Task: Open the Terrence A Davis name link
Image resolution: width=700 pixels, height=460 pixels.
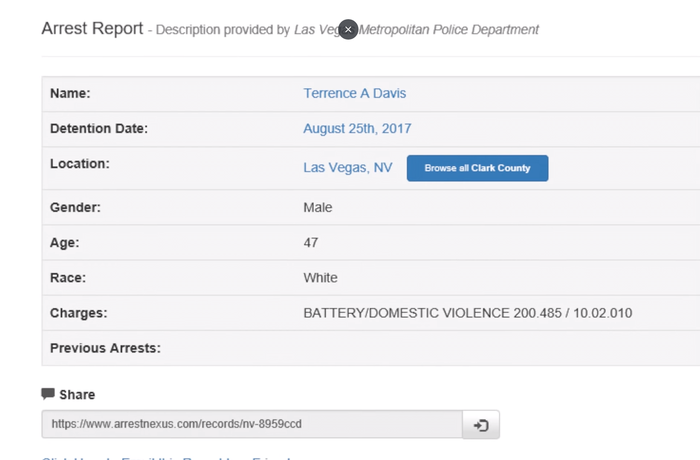Action: [354, 93]
